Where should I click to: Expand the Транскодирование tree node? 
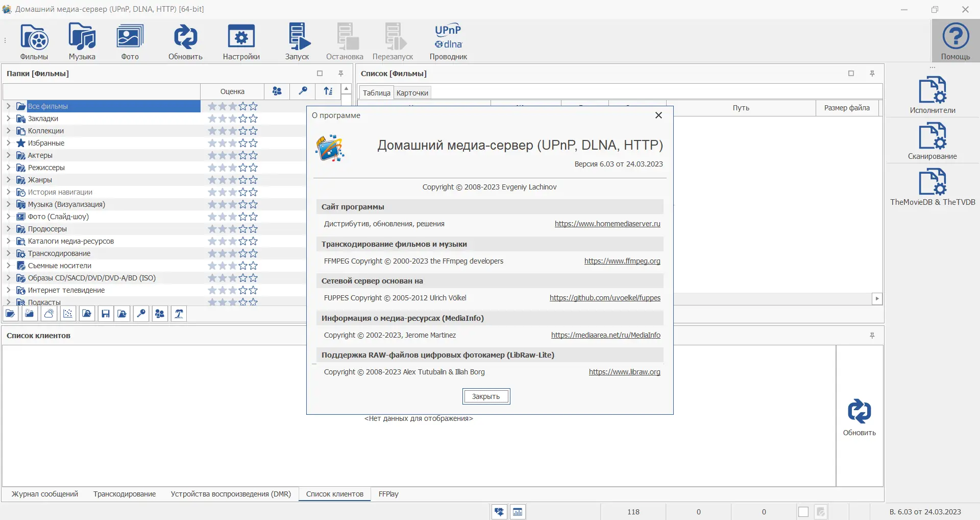tap(9, 253)
